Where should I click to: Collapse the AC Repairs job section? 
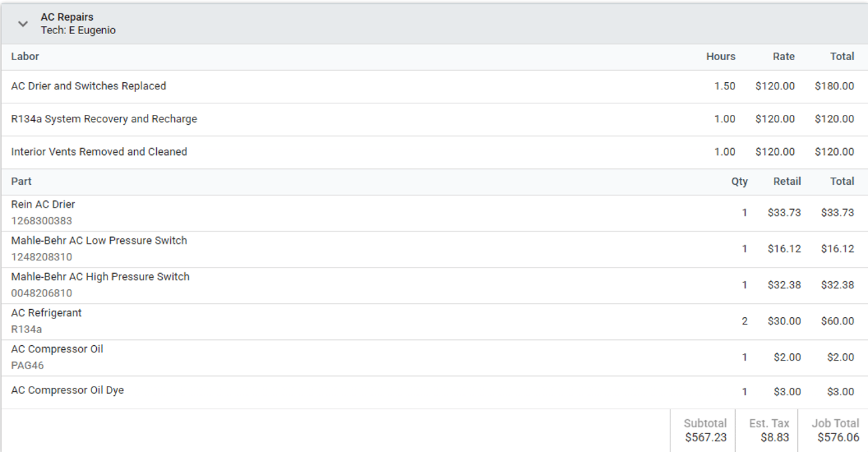[23, 24]
